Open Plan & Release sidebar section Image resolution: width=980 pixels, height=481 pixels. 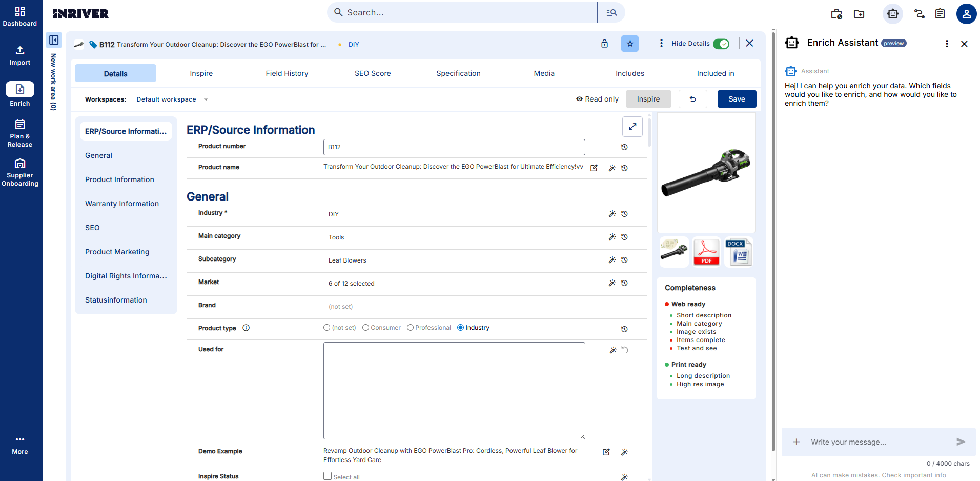pos(20,133)
